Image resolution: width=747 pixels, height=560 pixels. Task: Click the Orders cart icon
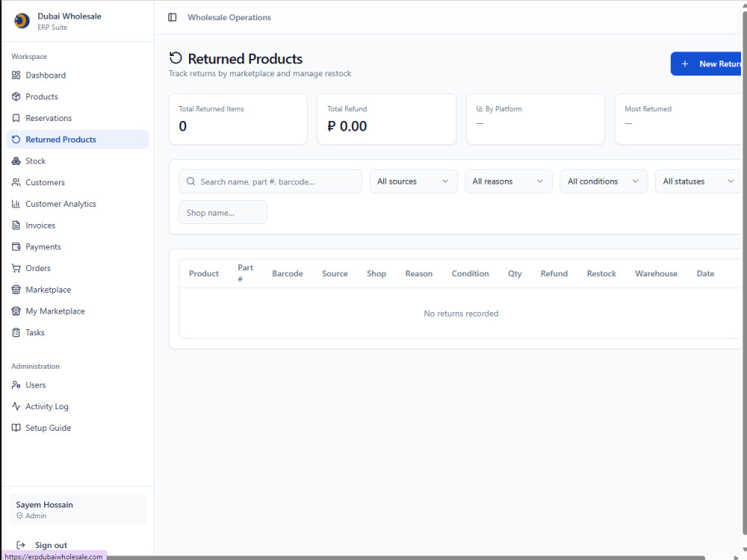click(x=16, y=268)
